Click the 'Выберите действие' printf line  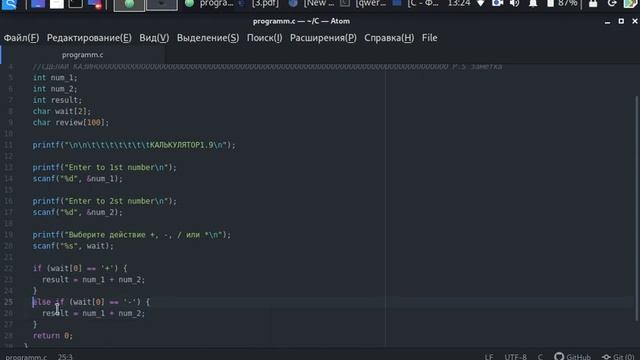132,235
